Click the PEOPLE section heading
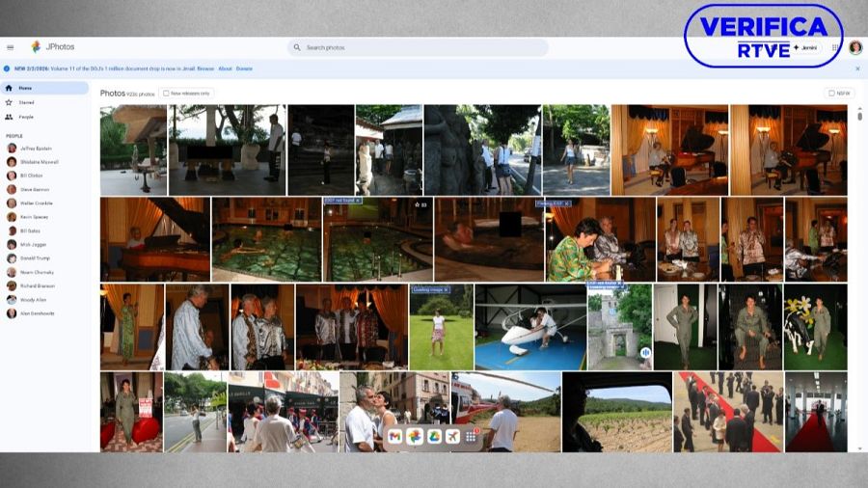Viewport: 868px width, 488px height. coord(14,136)
